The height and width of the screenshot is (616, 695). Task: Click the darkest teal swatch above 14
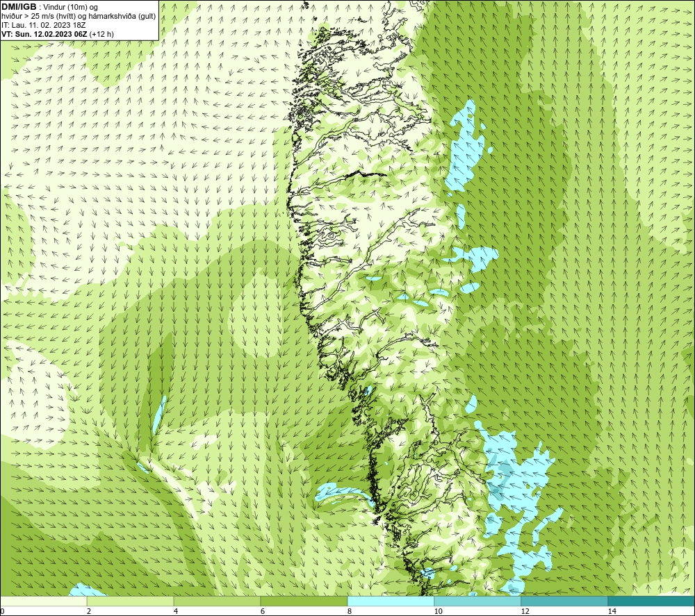click(x=651, y=601)
